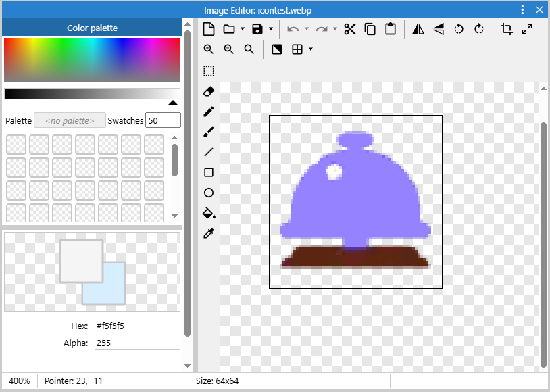The height and width of the screenshot is (392, 550).
Task: Toggle the transparency background display icon
Action: click(276, 49)
